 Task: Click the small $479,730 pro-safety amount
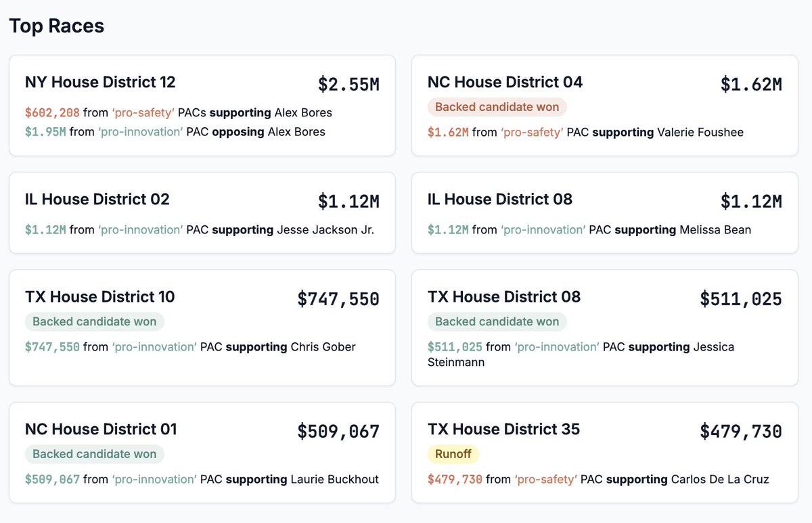coord(455,480)
